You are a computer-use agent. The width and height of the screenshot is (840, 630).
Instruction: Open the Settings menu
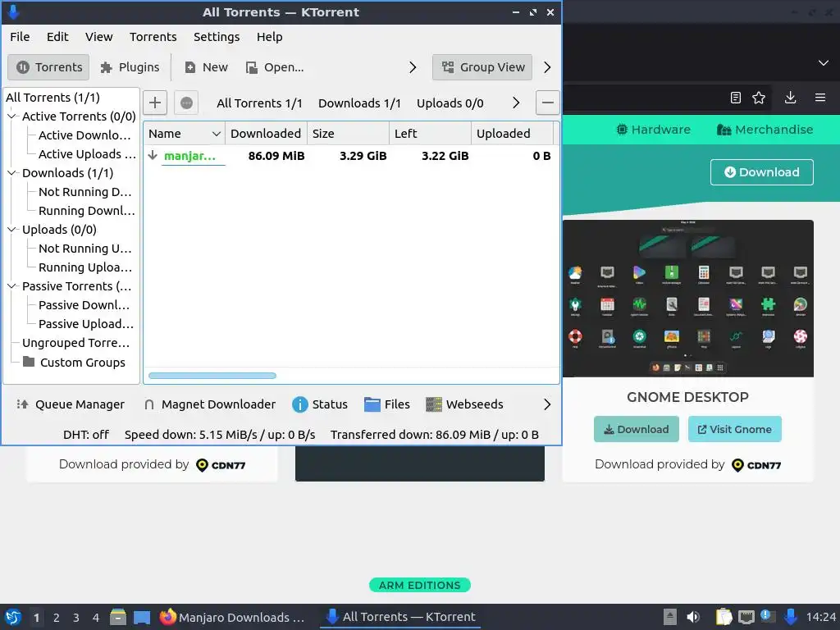[217, 36]
